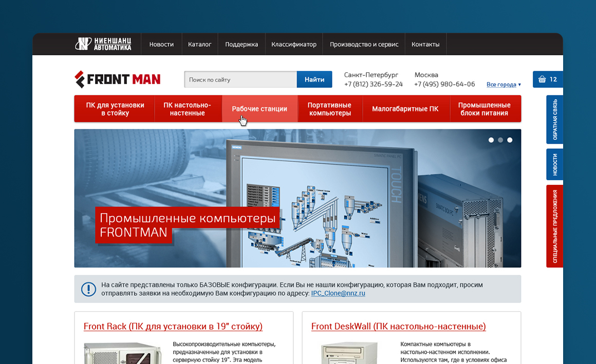This screenshot has width=596, height=364.
Task: Click the Поиск по сайту search field
Action: click(240, 80)
